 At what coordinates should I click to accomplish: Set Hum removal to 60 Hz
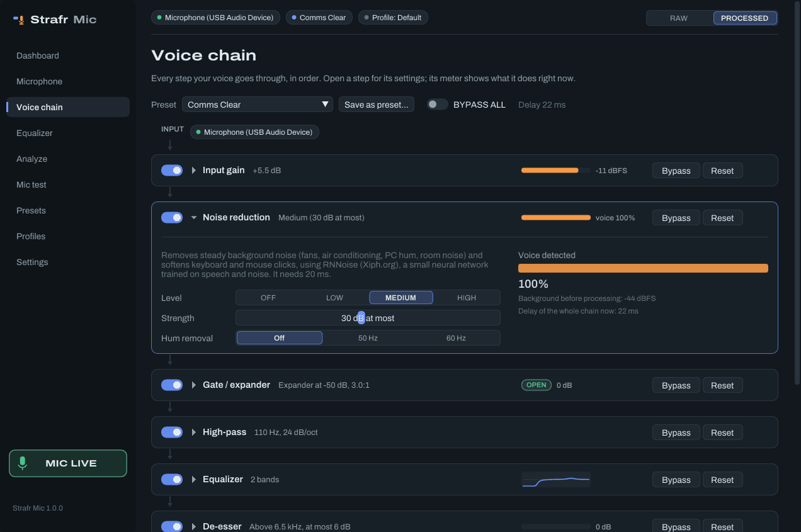click(x=456, y=338)
